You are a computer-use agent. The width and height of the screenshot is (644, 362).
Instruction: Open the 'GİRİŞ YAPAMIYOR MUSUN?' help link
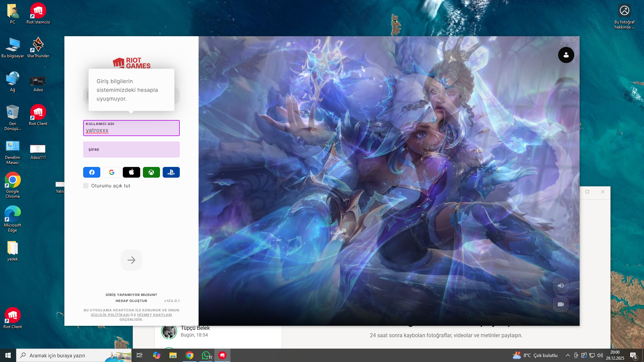pos(131,295)
